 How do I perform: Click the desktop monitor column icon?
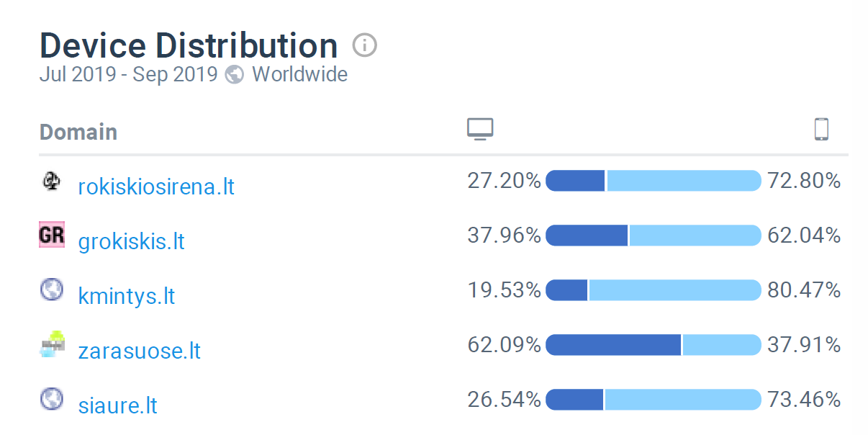point(480,129)
